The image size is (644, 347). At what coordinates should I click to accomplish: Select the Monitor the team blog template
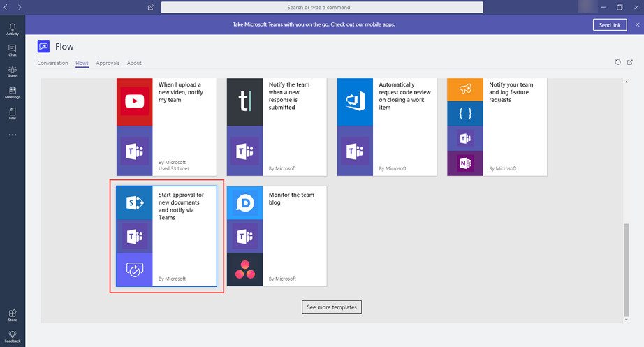(x=277, y=236)
